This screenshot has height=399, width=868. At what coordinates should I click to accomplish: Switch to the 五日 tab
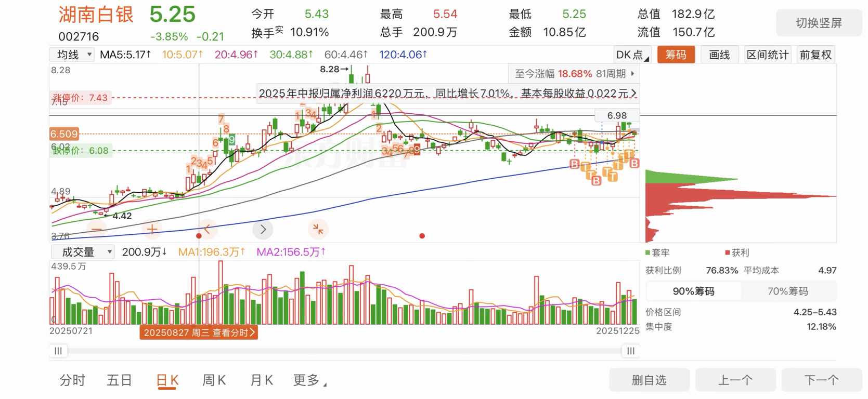120,380
